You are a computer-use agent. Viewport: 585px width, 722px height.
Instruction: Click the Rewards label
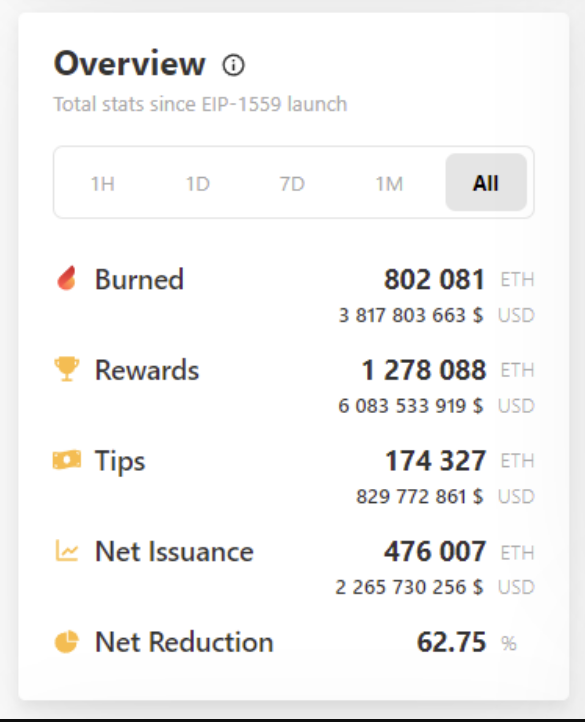[x=147, y=370]
